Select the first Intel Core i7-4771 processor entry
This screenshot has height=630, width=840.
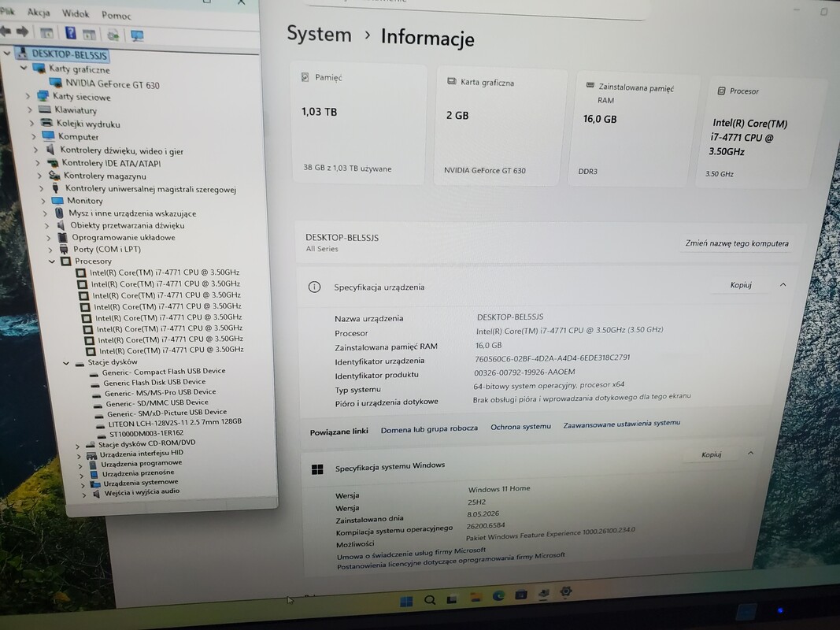tap(164, 272)
